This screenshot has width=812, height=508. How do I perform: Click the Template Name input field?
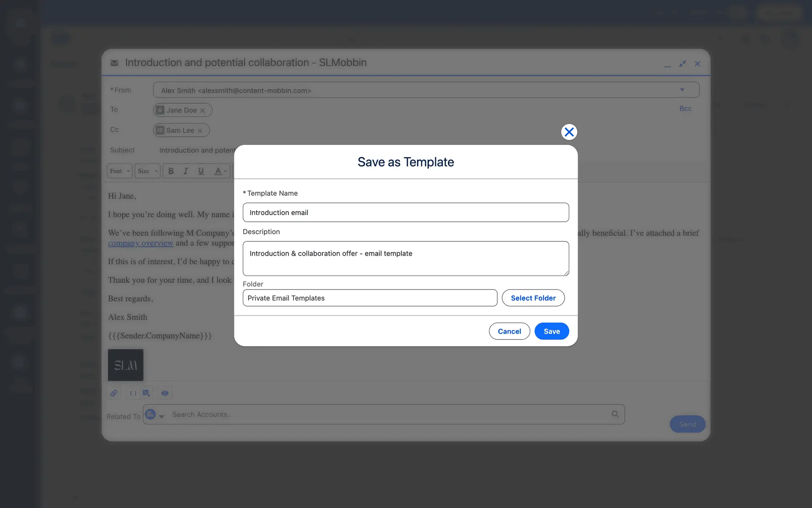click(x=406, y=213)
